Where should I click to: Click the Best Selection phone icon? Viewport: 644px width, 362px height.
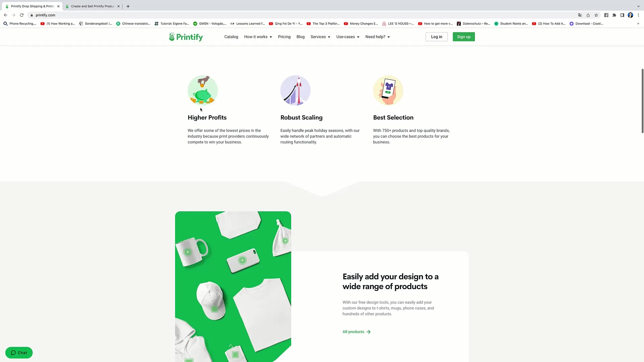pos(388,90)
